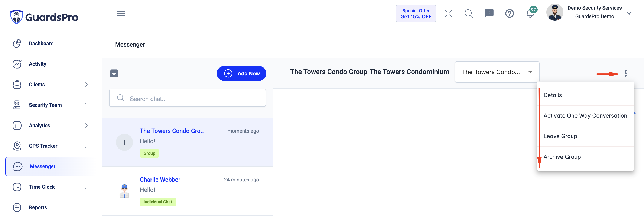This screenshot has width=644, height=216.
Task: Click the feedback speech bubble icon
Action: 489,13
